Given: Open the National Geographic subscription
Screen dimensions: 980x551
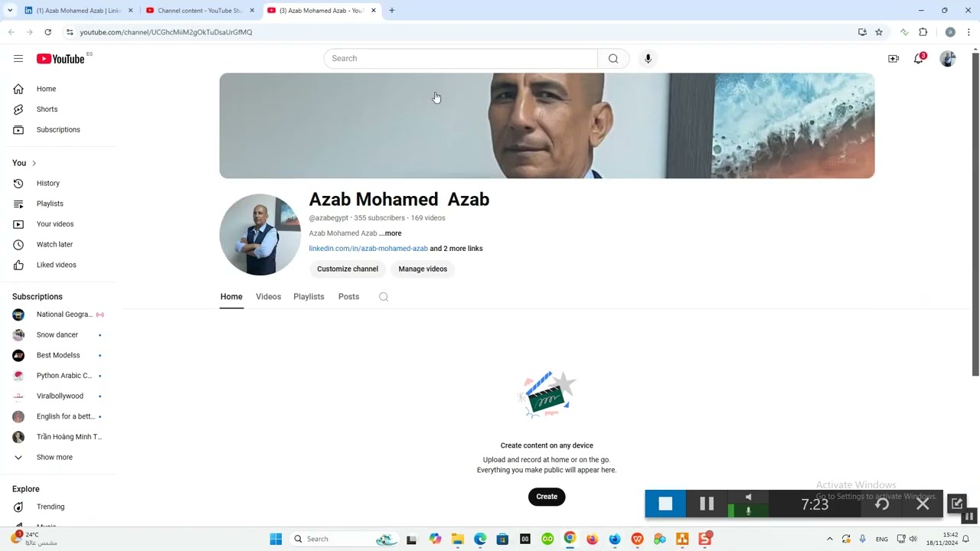Looking at the screenshot, I should [x=58, y=315].
